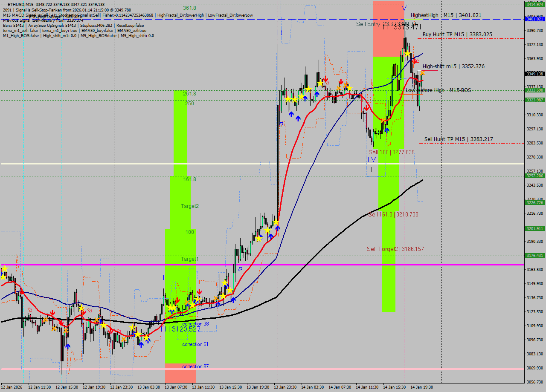The width and height of the screenshot is (546, 392).
Task: Click the blue wave II 3120.527 label
Action: point(183,329)
